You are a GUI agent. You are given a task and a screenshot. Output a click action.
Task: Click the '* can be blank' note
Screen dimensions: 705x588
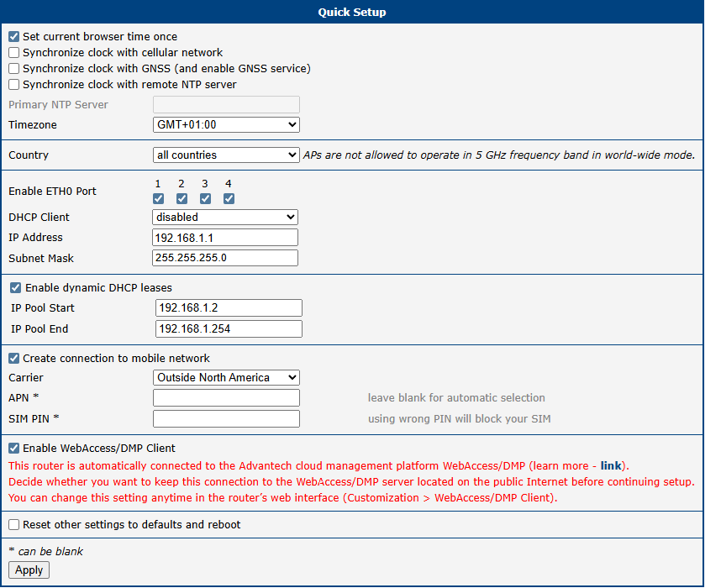point(46,552)
